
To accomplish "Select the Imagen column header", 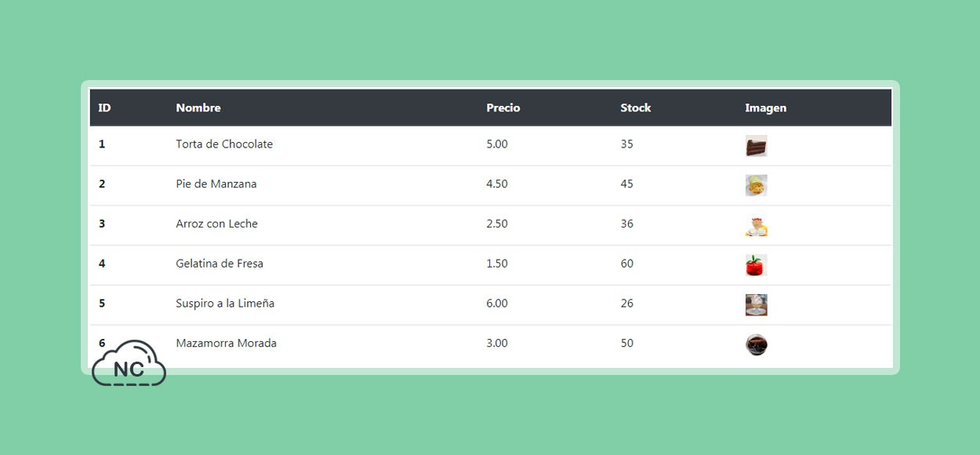I will (766, 108).
